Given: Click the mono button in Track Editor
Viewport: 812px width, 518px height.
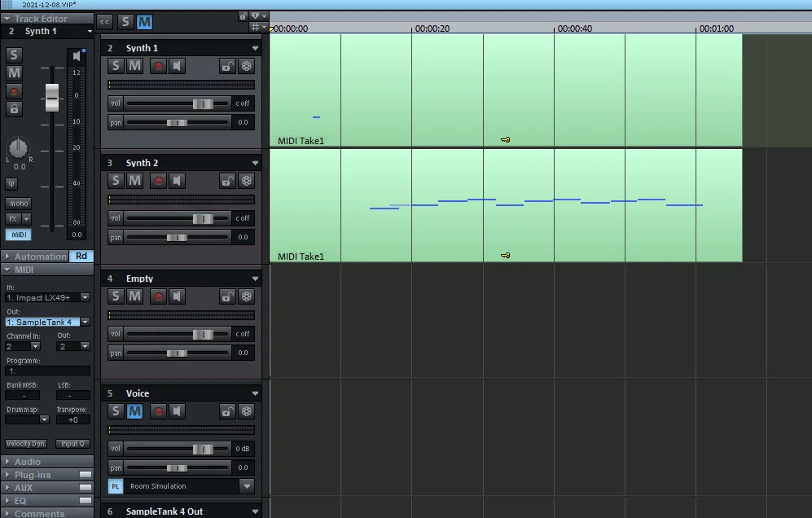Looking at the screenshot, I should click(19, 204).
